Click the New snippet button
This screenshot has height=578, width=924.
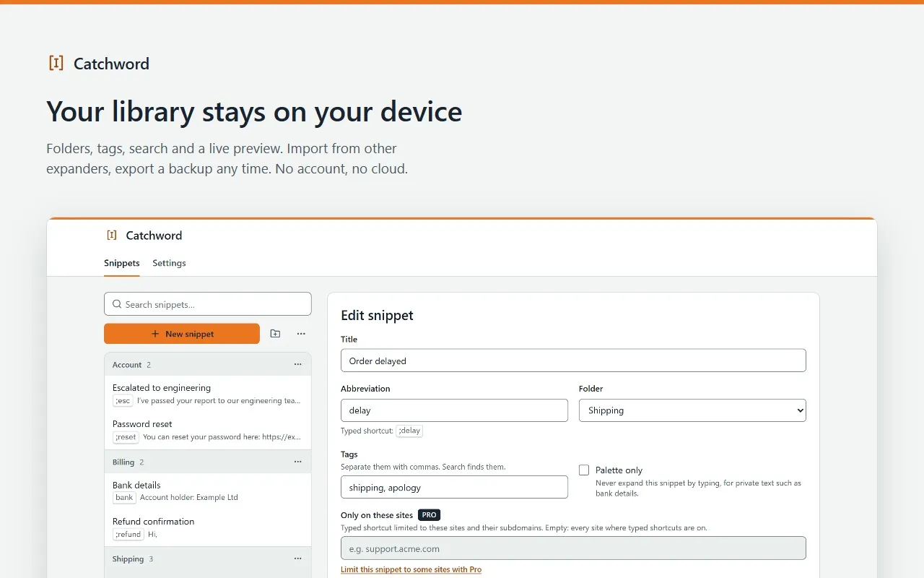point(182,334)
